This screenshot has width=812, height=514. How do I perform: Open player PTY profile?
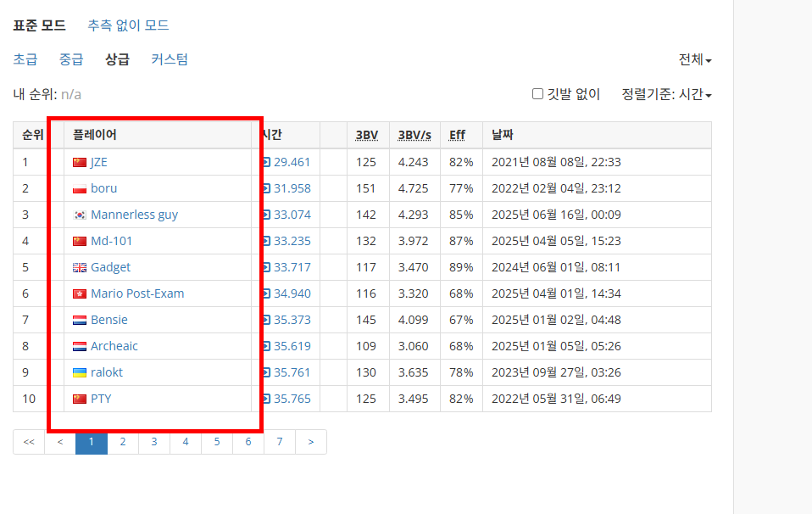(101, 399)
